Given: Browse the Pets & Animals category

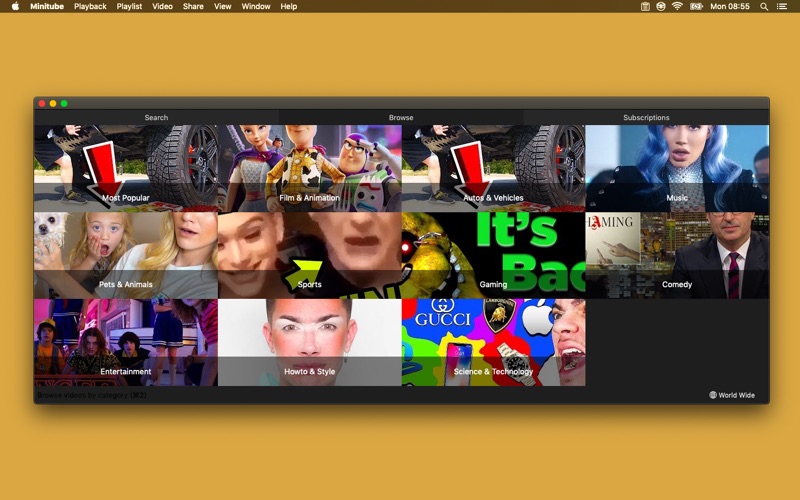Looking at the screenshot, I should click(125, 255).
